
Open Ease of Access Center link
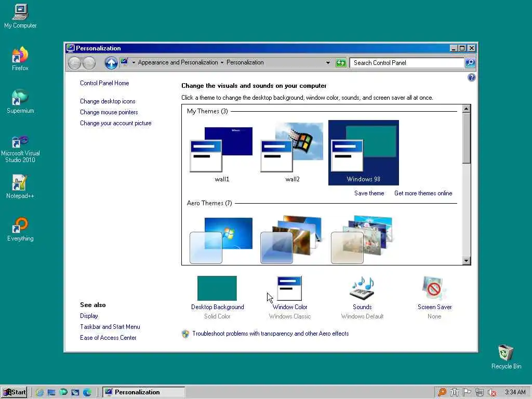coord(108,338)
